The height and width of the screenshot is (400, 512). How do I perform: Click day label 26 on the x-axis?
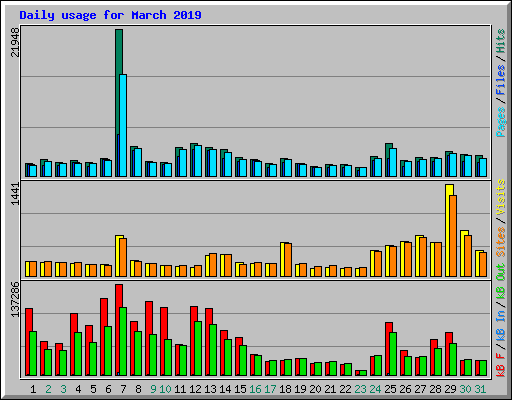[405, 389]
